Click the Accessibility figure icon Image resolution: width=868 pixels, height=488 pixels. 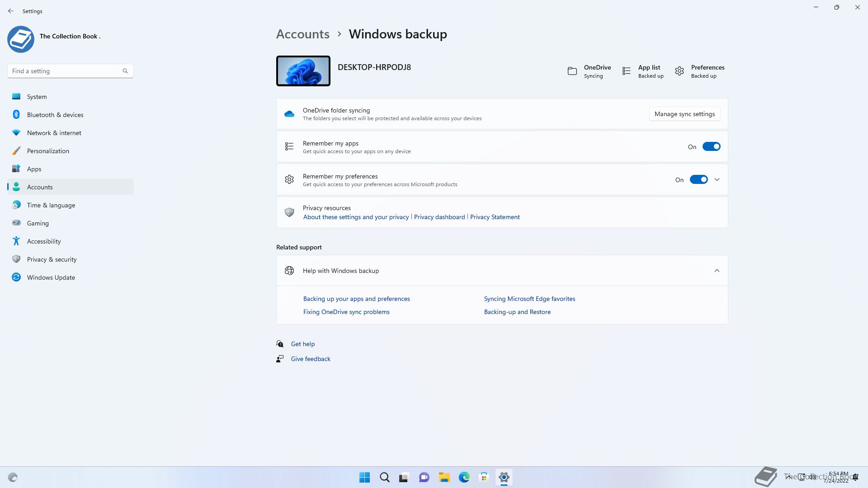[x=16, y=241]
